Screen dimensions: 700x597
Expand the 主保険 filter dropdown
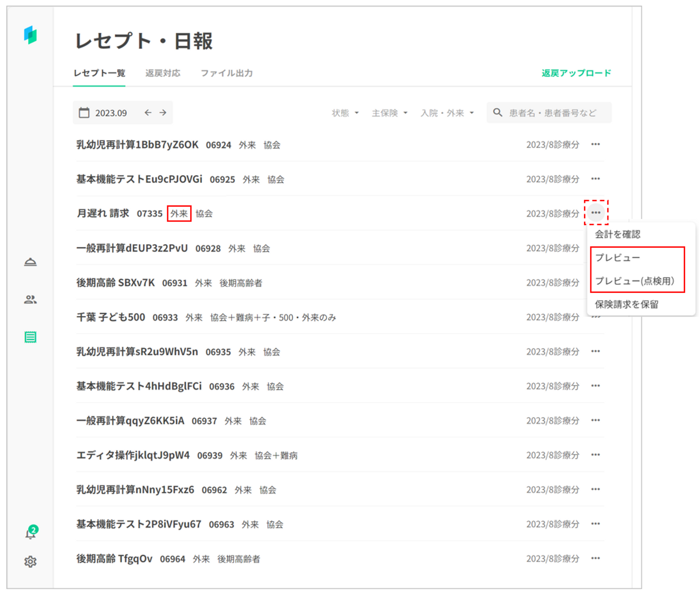coord(389,113)
